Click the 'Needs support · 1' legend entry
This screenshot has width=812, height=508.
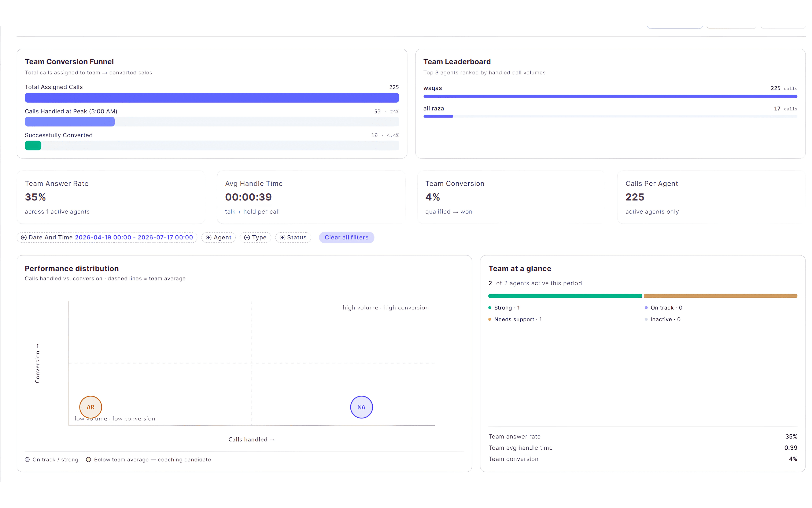(515, 320)
